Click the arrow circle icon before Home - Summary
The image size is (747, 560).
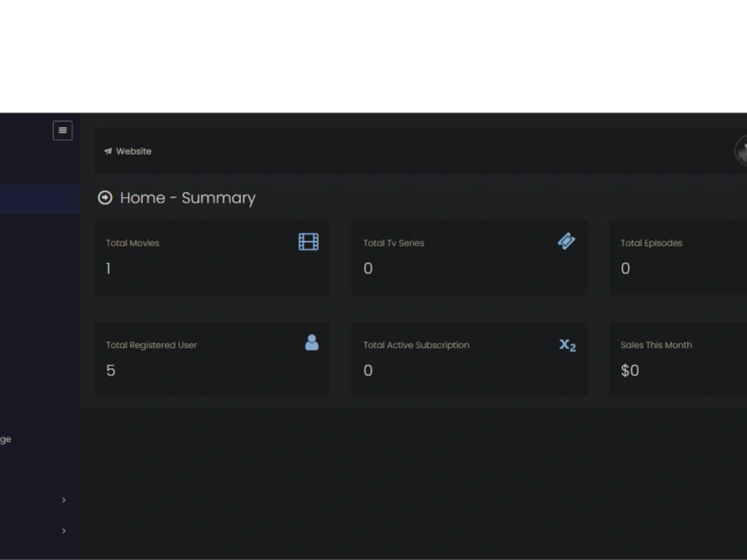pos(105,198)
